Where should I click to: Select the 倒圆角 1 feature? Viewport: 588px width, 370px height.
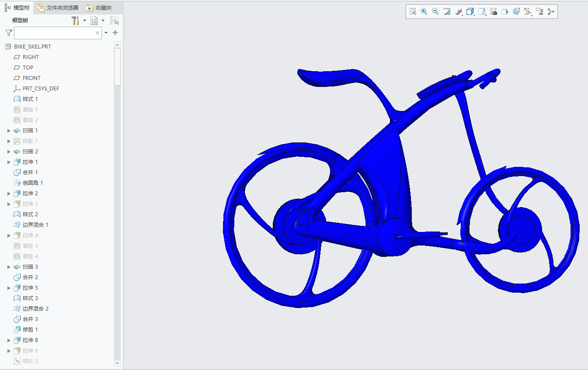point(32,183)
